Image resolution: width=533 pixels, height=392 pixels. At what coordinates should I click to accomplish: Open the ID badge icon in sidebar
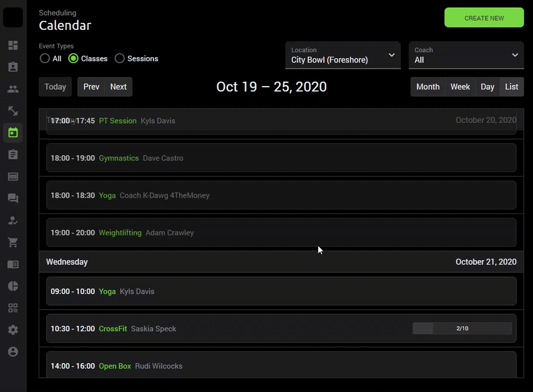[x=13, y=67]
